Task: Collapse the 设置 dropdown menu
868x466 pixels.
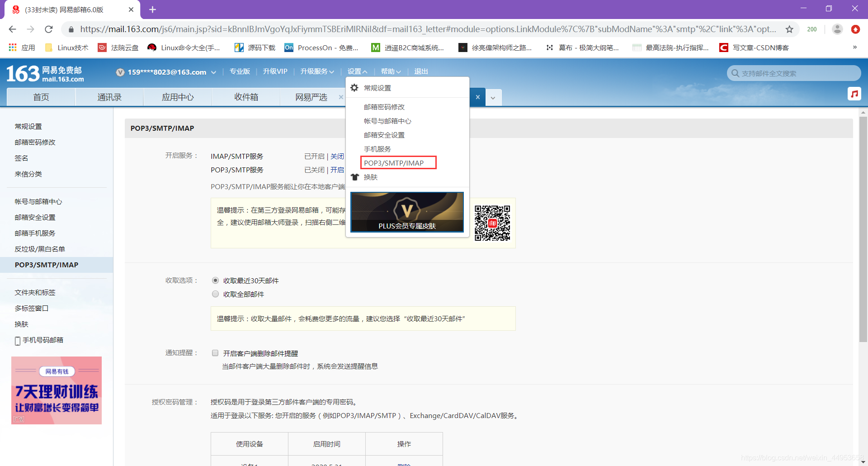Action: [x=357, y=71]
